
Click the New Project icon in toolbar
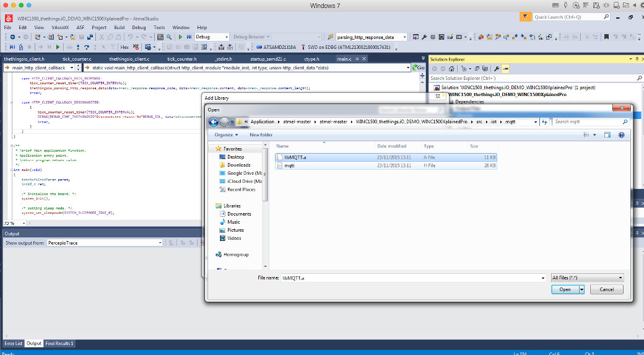37,37
